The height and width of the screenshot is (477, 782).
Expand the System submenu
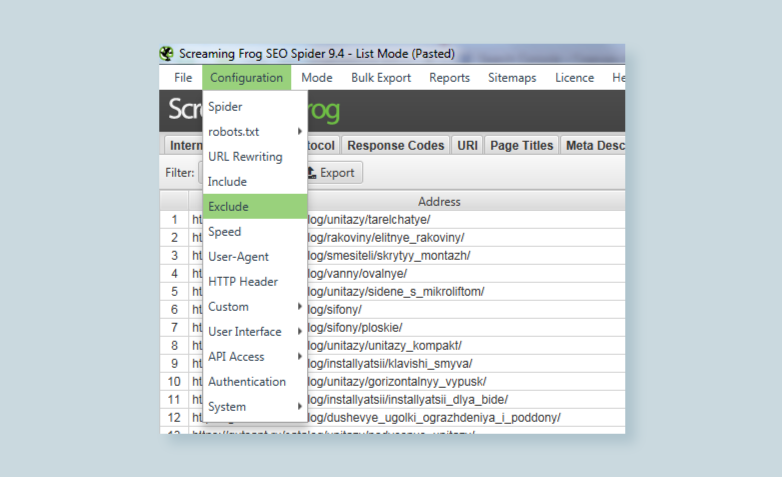(255, 406)
